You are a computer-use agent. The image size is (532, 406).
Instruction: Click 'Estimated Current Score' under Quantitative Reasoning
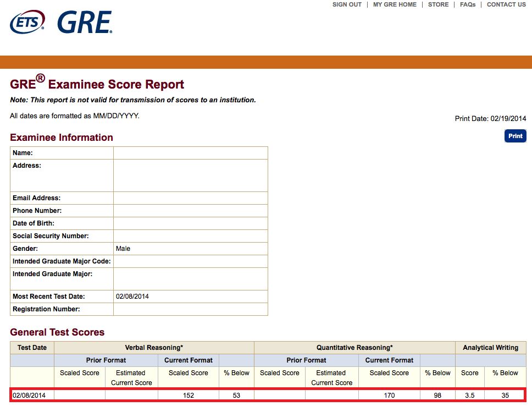click(331, 378)
